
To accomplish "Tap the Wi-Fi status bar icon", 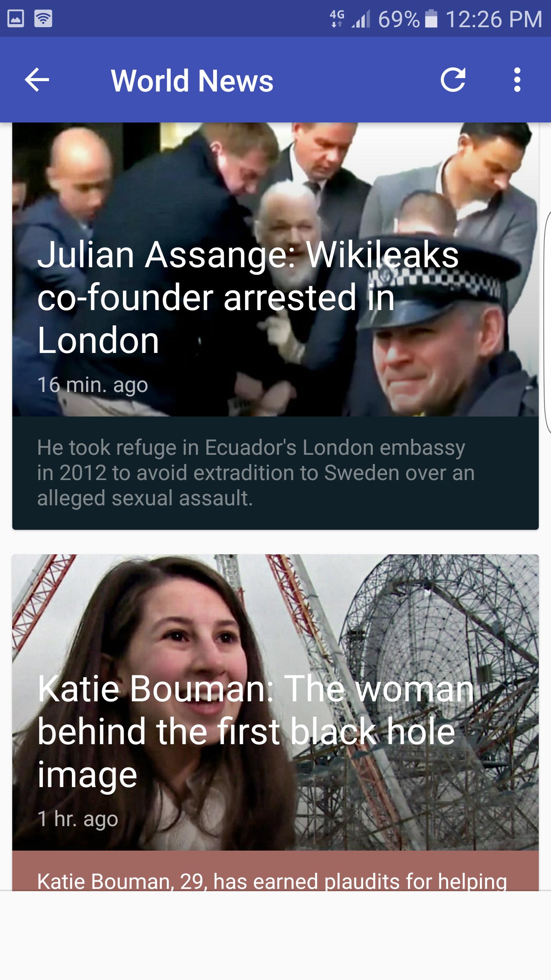I will coord(43,18).
